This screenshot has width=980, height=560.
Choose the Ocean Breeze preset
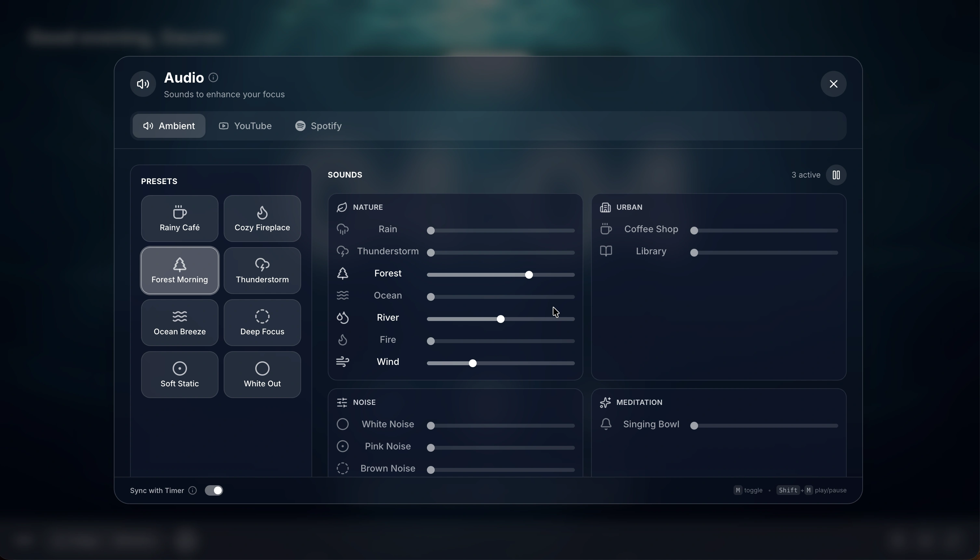click(x=179, y=322)
